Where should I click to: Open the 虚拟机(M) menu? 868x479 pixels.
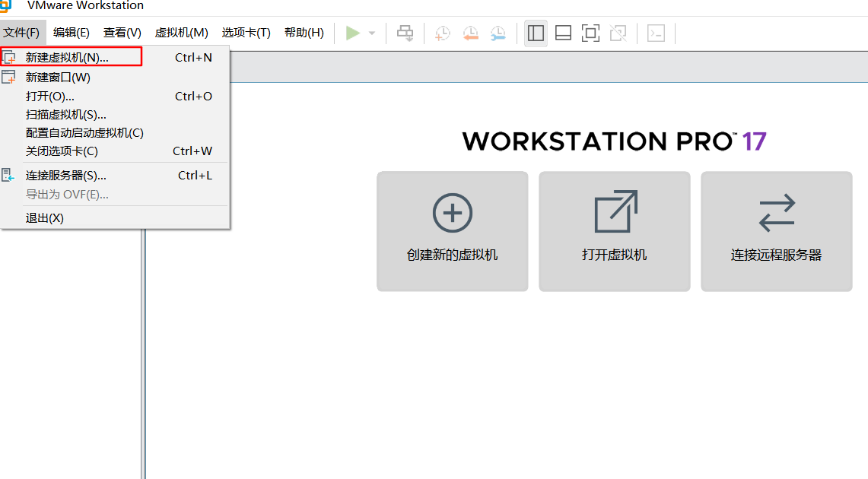pos(182,33)
